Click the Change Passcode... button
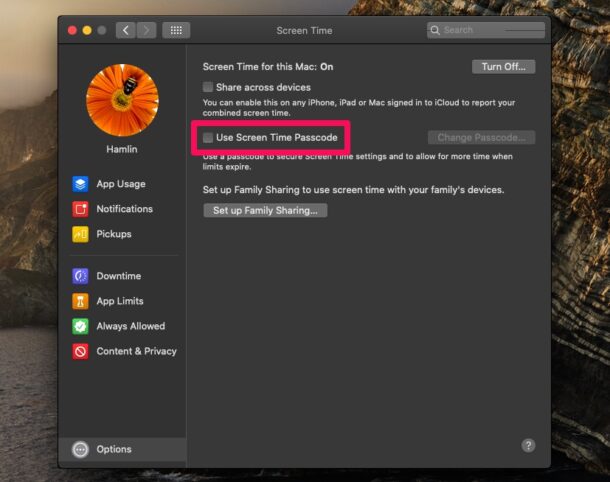Image resolution: width=610 pixels, height=482 pixels. click(481, 137)
